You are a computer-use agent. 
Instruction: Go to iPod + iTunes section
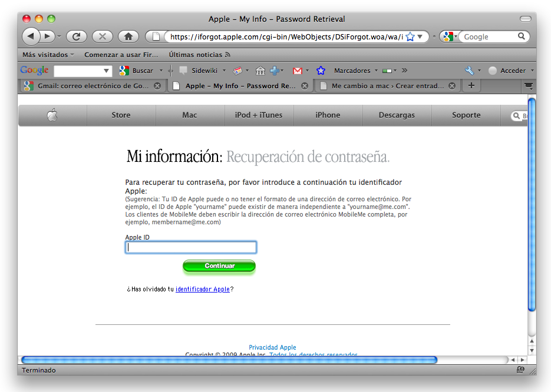259,115
